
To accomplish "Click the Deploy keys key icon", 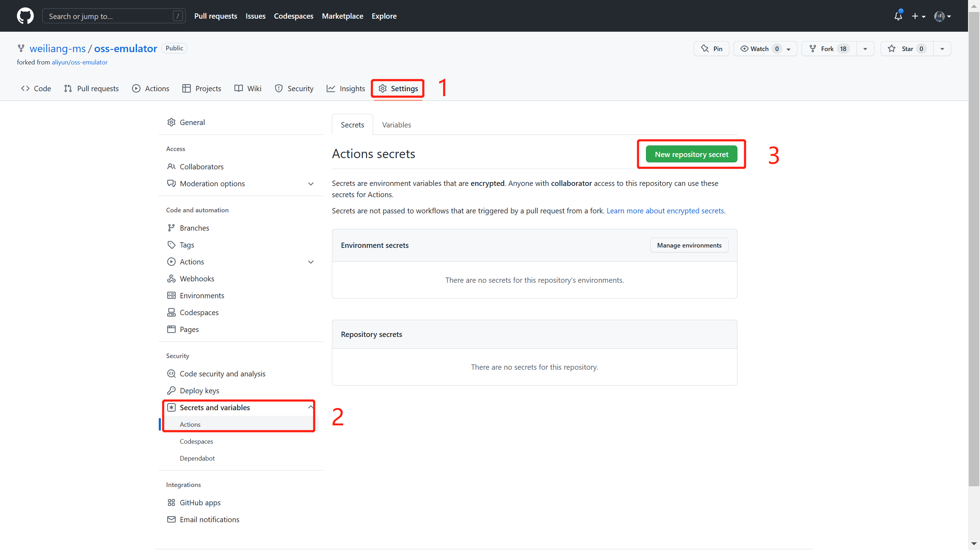I will pos(171,390).
